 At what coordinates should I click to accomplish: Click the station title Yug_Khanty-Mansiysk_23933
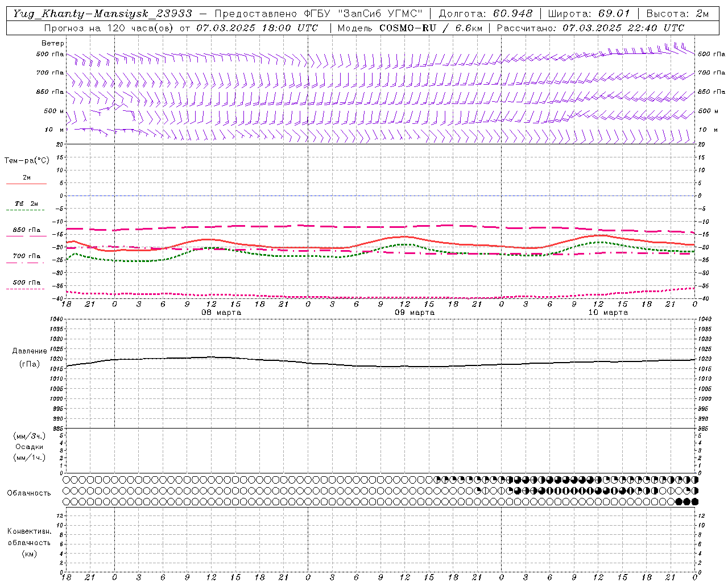[102, 14]
